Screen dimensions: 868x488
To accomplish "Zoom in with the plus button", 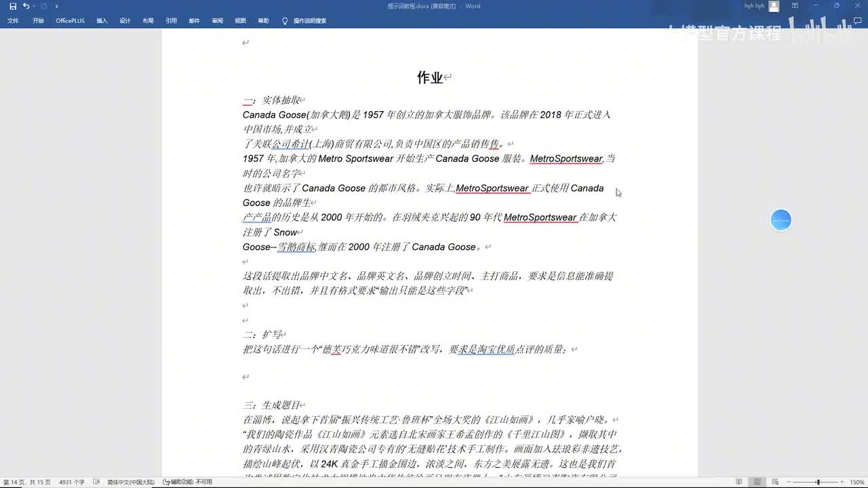I will tap(842, 482).
